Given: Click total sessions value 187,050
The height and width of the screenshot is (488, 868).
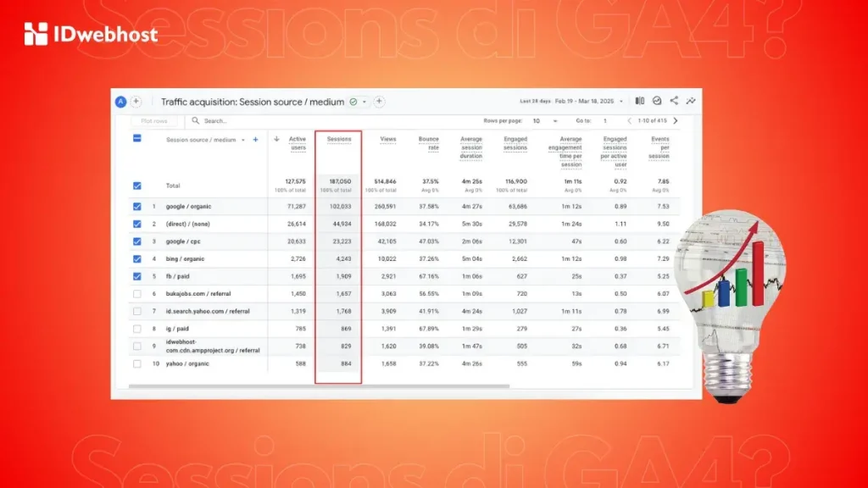Looking at the screenshot, I should pos(341,181).
